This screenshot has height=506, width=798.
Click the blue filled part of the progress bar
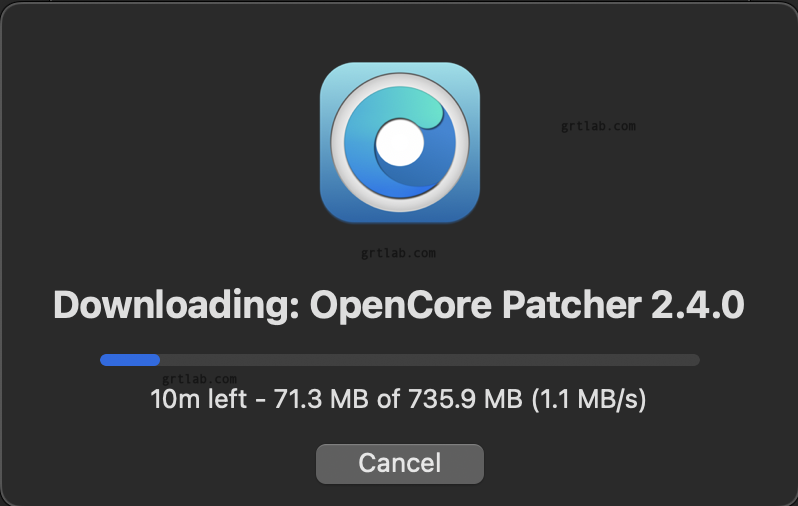tap(130, 360)
